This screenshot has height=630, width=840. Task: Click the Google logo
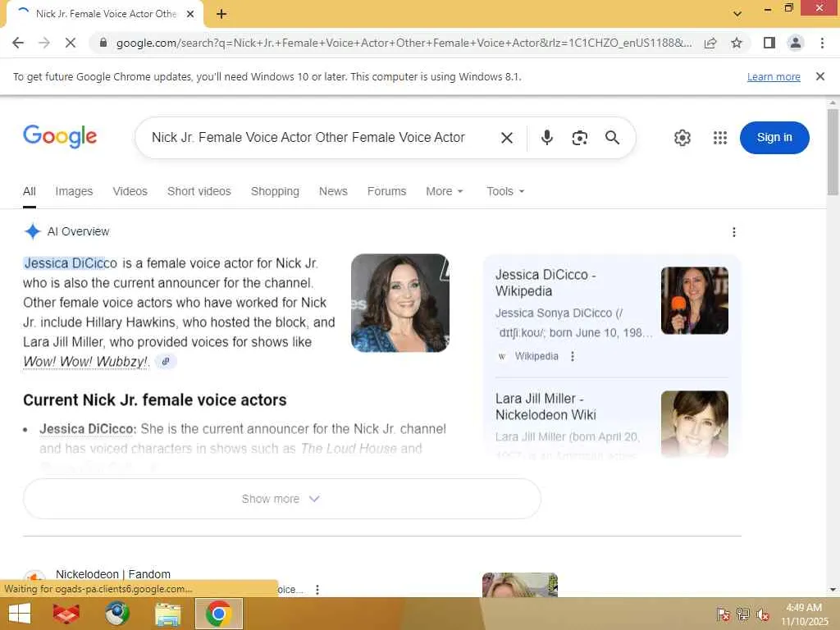(x=60, y=137)
